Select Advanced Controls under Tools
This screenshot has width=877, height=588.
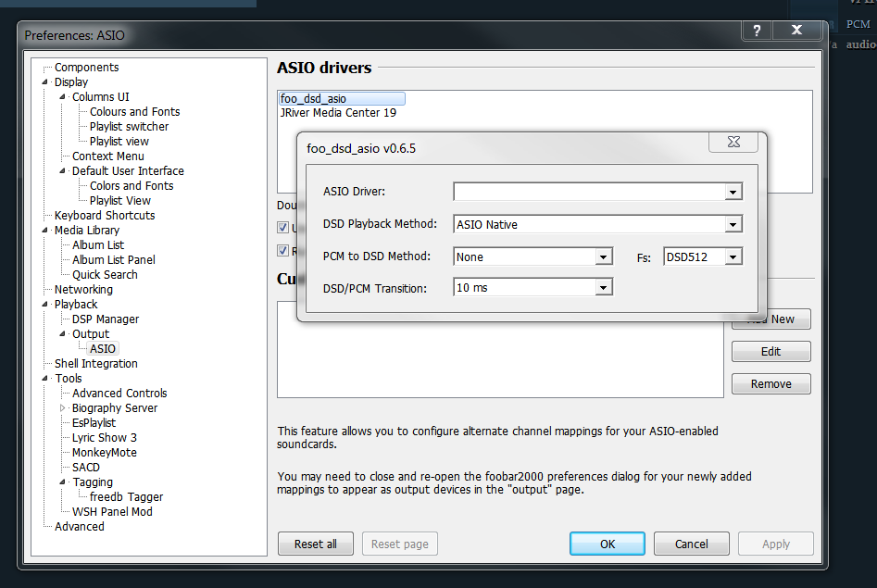pyautogui.click(x=119, y=394)
